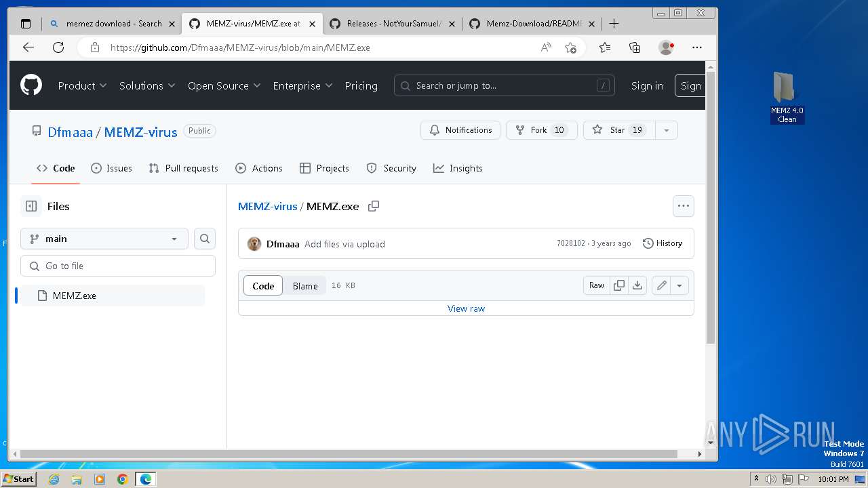Click the edit file pencil icon
The image size is (868, 488).
[662, 285]
